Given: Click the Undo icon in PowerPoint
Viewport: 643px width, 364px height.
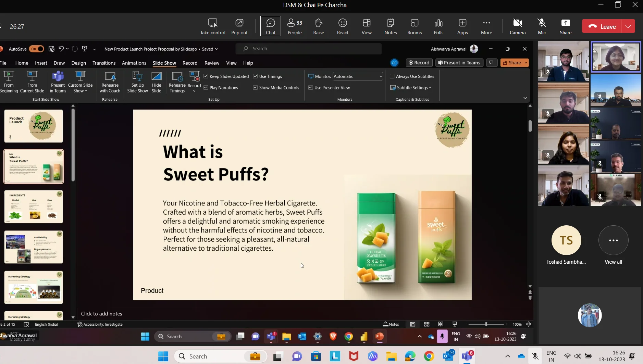Looking at the screenshot, I should coord(61,49).
